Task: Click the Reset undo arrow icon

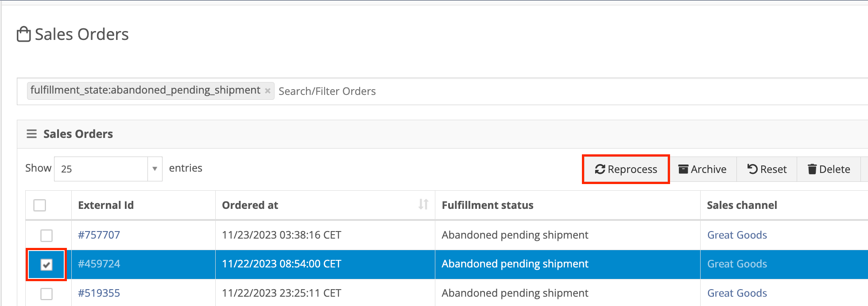Action: tap(752, 169)
